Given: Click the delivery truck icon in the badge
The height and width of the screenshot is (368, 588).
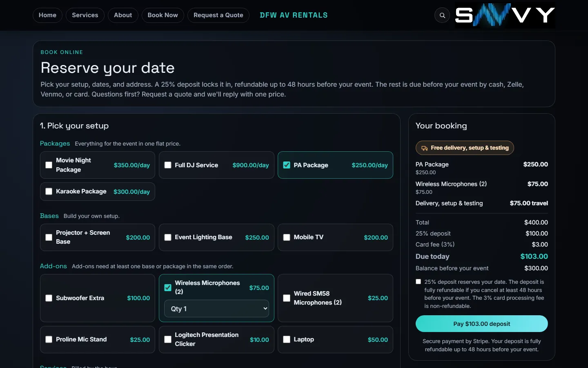Looking at the screenshot, I should tap(425, 148).
